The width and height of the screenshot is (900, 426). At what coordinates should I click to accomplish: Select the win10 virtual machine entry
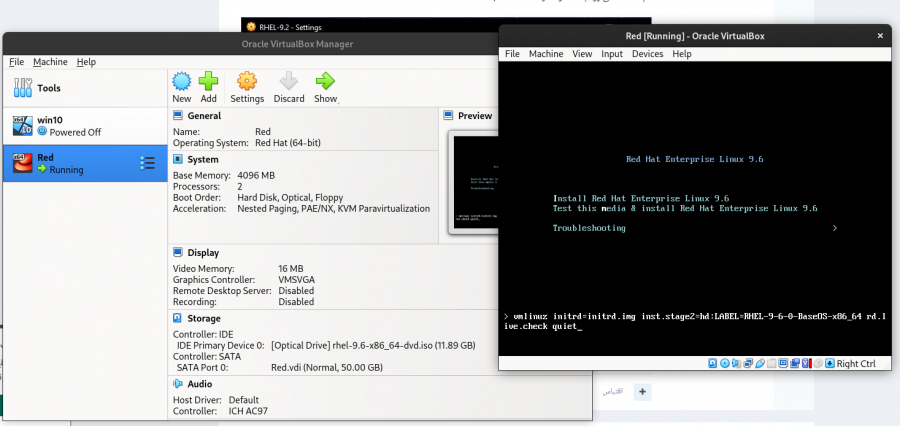pyautogui.click(x=85, y=126)
